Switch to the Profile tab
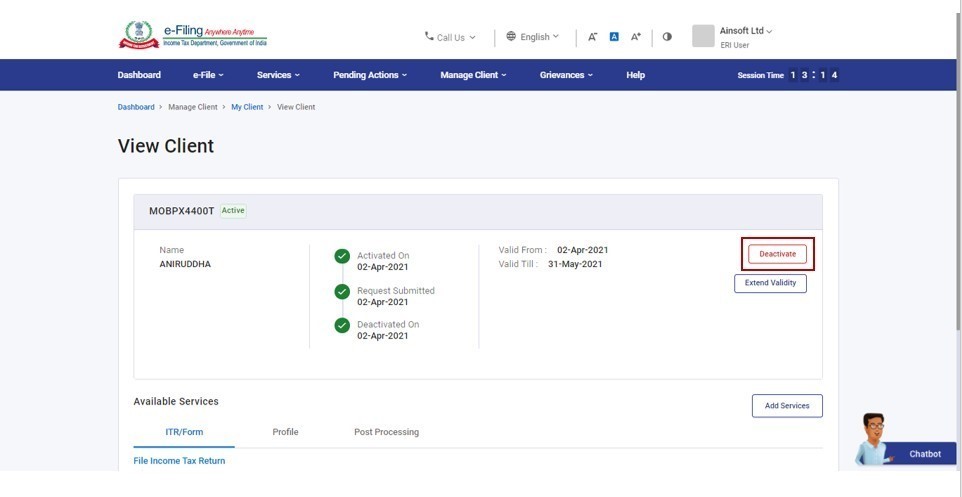Screen dimensions: 962x497 point(285,432)
